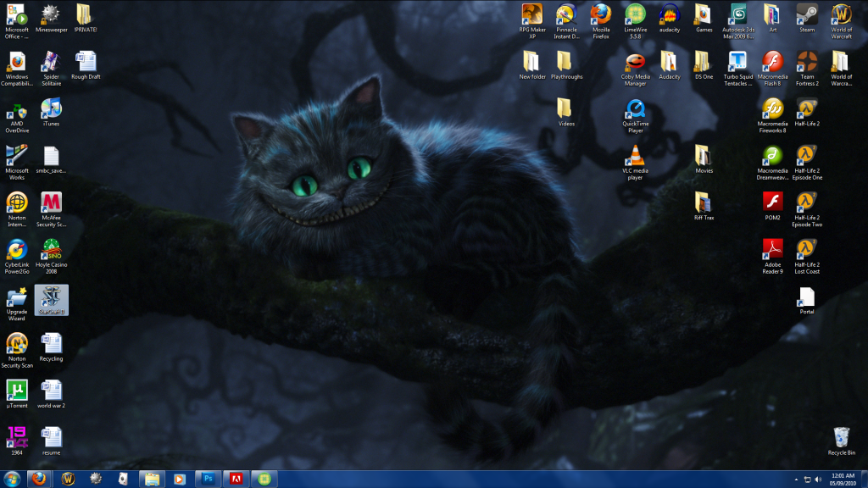Viewport: 868px width, 488px height.
Task: Open the Start menu orb
Action: (x=12, y=479)
